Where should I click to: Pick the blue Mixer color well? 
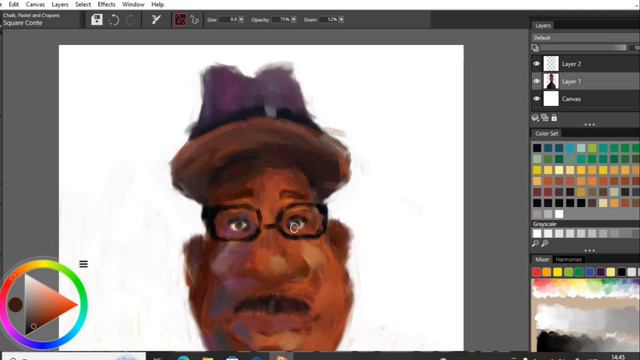click(x=589, y=272)
